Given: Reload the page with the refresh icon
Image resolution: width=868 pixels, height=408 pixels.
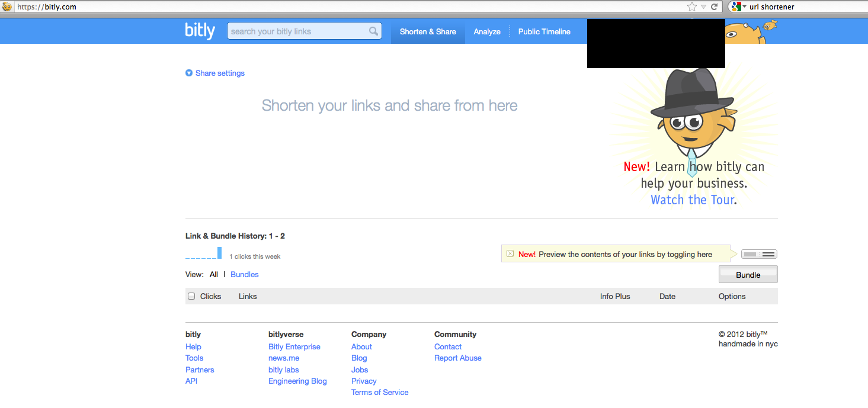Looking at the screenshot, I should tap(715, 7).
